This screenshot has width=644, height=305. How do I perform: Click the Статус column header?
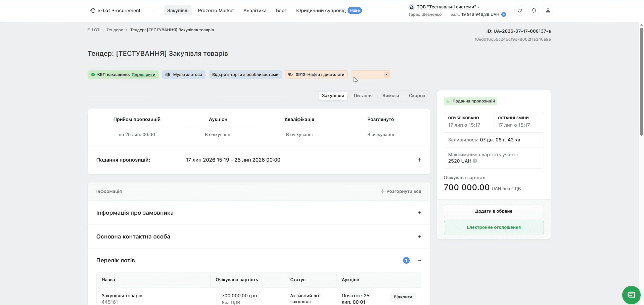(298, 280)
